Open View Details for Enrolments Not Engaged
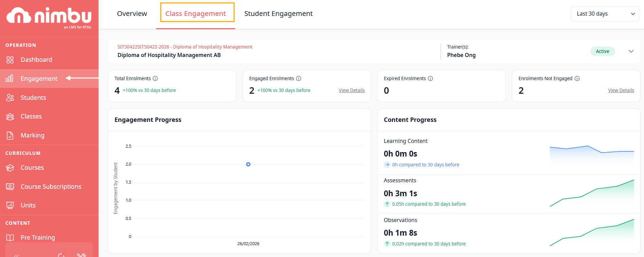Screen dimensions: 644x257 [621, 90]
